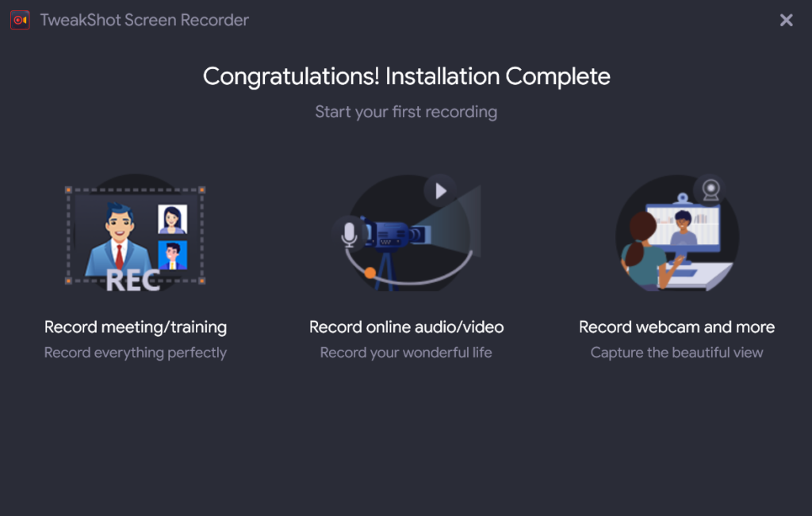Screen dimensions: 812x516
Task: Click the "Record meeting/training" heading
Action: (135, 327)
